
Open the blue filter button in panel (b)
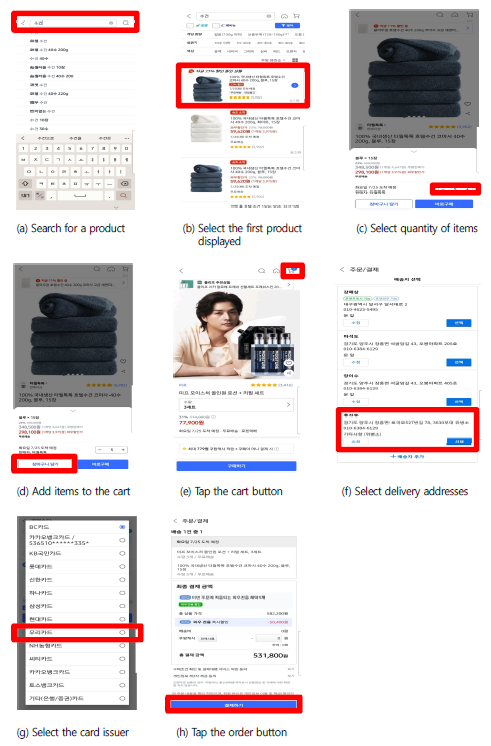(287, 25)
